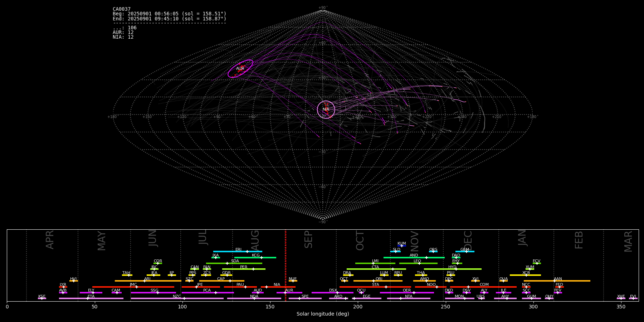Select the KCG shower label
This screenshot has width=644, height=322.
256,255
